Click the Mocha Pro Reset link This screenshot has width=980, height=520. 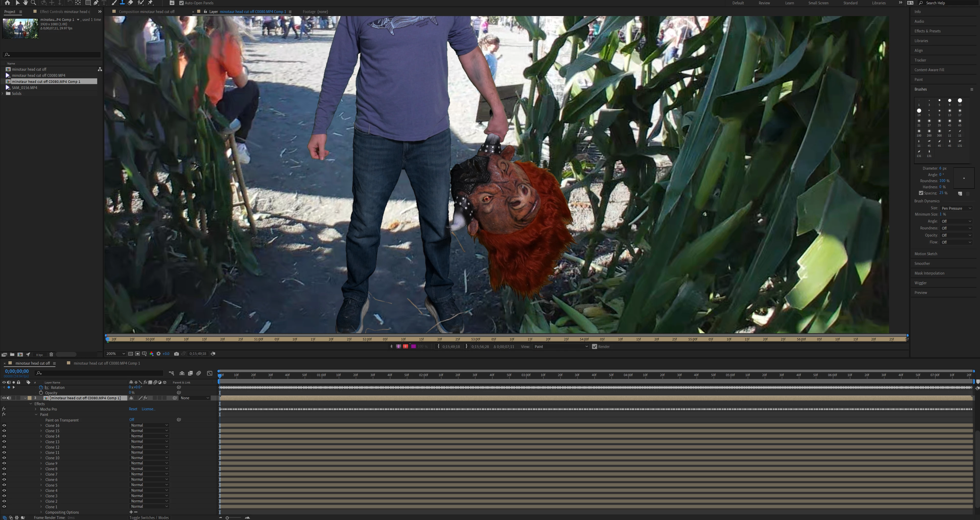tap(133, 409)
